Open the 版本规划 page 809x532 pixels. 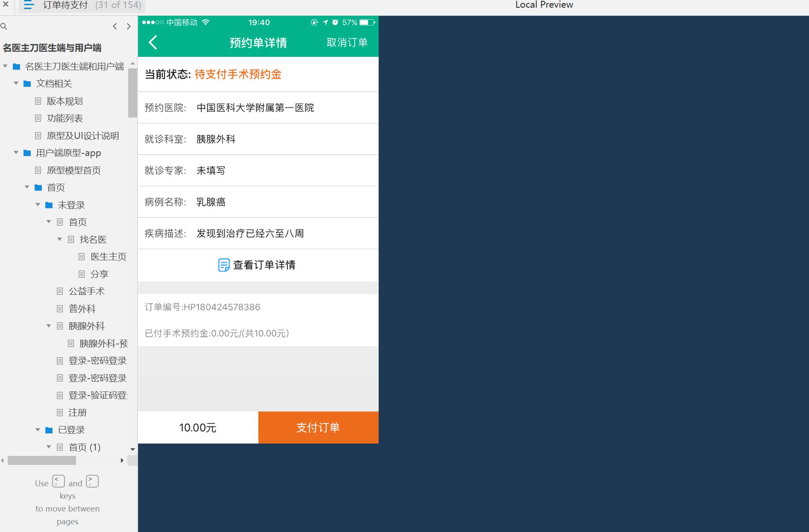click(x=65, y=101)
